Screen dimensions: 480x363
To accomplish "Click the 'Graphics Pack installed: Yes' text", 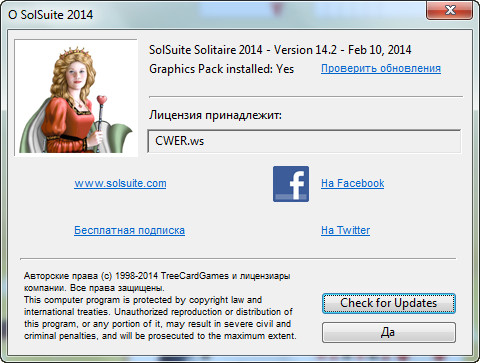I will tap(221, 69).
